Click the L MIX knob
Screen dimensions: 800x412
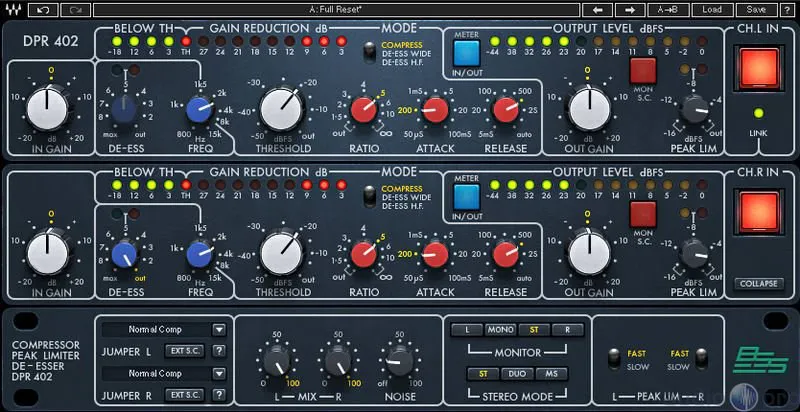(x=277, y=360)
